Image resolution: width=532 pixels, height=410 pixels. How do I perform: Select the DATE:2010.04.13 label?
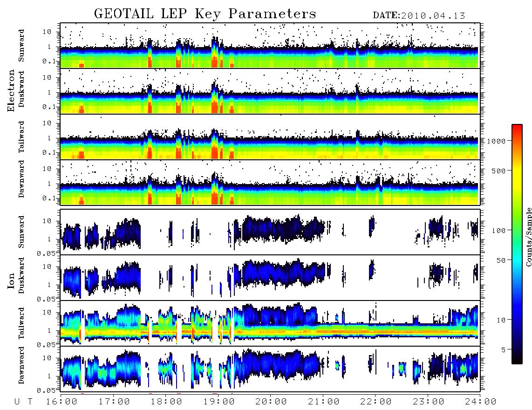pyautogui.click(x=419, y=15)
